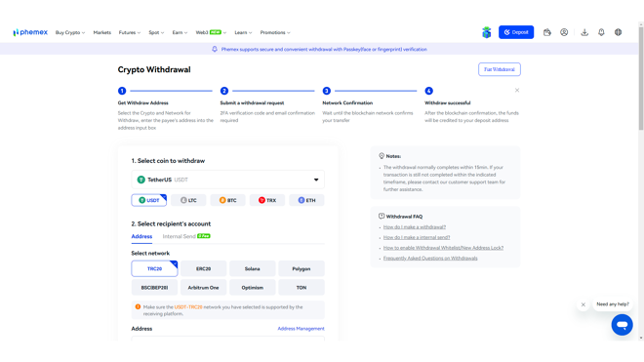This screenshot has height=362, width=644.
Task: Open the Markets page
Action: point(101,32)
